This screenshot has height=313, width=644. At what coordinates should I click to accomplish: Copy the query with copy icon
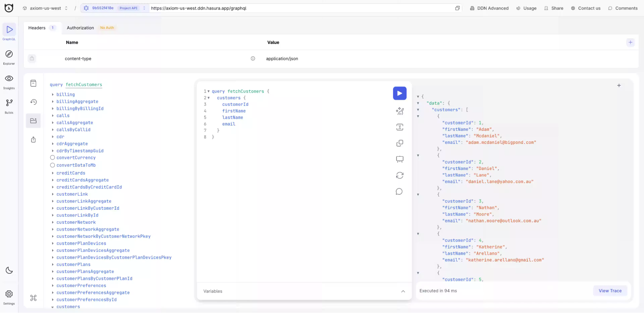coord(400,143)
